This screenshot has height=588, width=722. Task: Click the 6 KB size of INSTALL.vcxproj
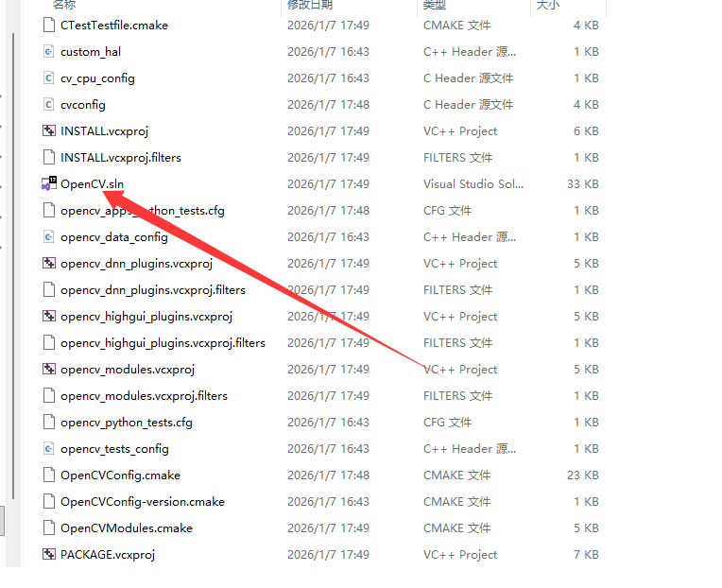[x=586, y=131]
